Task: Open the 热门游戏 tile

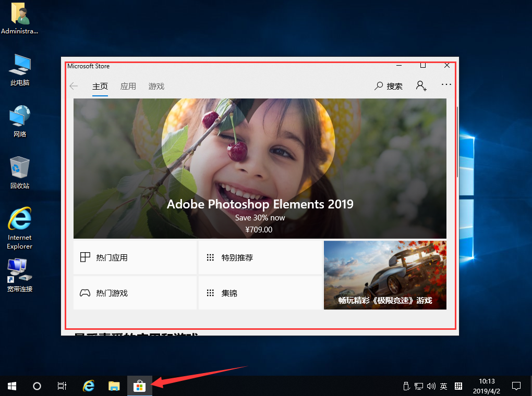Action: point(135,293)
